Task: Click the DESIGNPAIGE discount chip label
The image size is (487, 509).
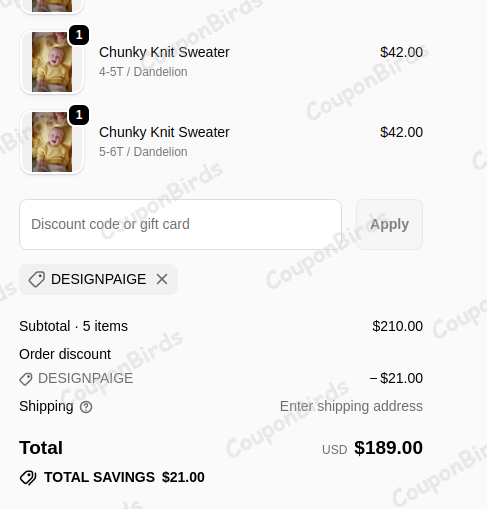Action: point(98,279)
